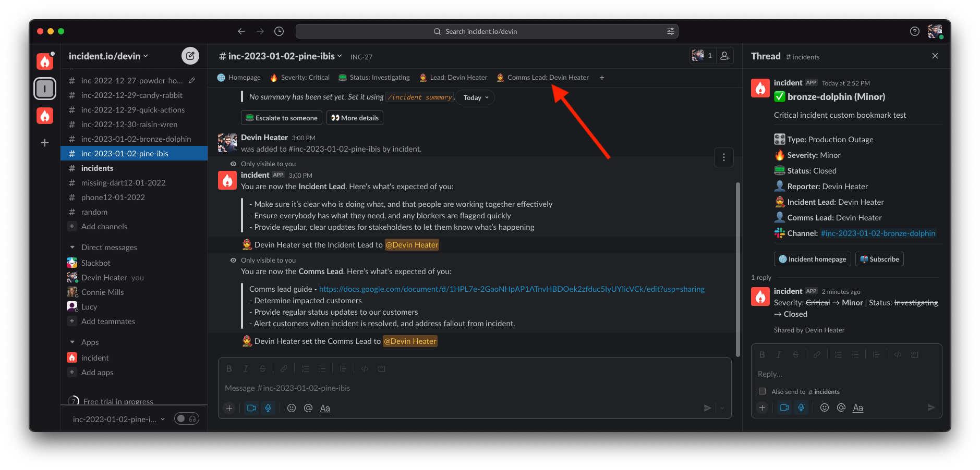Open the help question mark icon

914,31
